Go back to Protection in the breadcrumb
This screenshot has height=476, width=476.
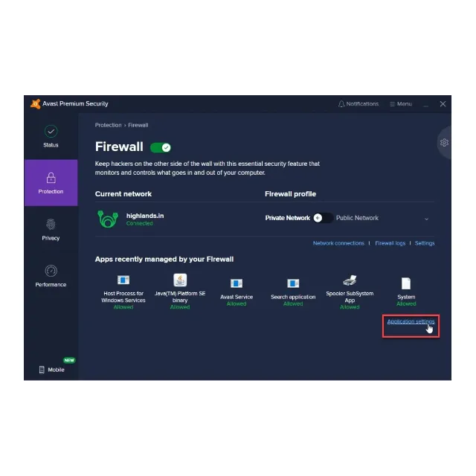click(x=108, y=125)
